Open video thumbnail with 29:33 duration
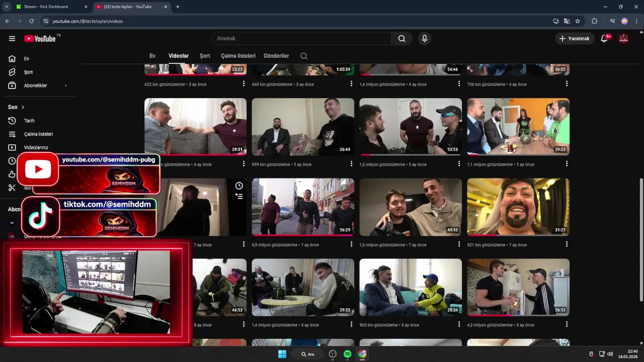This screenshot has height=362, width=644. 303,288
